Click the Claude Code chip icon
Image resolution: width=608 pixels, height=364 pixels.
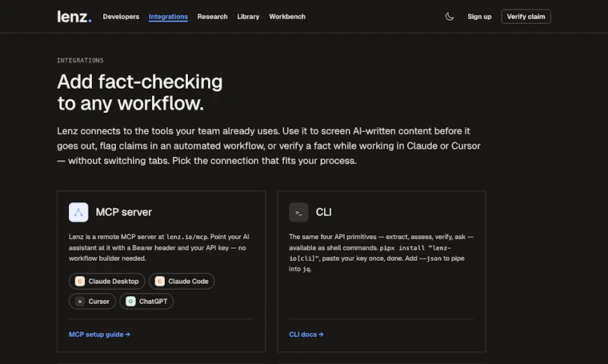click(x=160, y=281)
